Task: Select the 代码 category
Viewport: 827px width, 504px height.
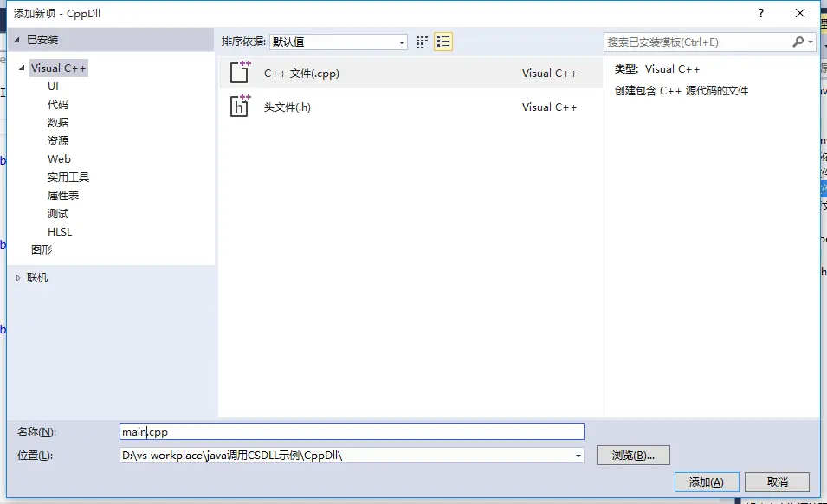Action: (x=57, y=105)
